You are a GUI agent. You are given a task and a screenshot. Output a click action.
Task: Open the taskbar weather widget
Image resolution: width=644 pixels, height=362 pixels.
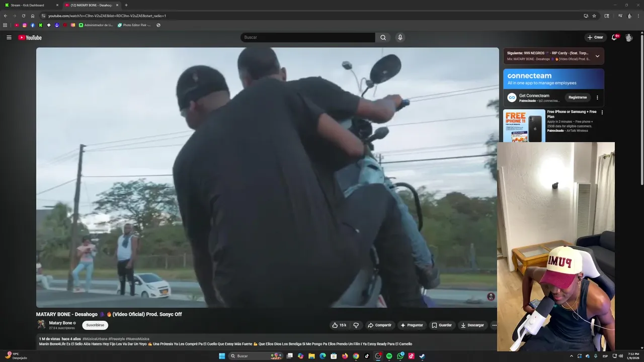15,356
